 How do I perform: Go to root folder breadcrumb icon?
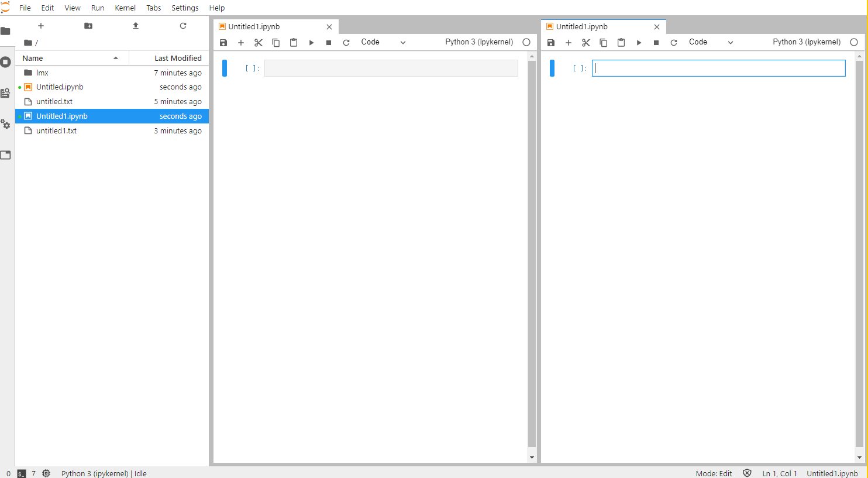tap(27, 43)
